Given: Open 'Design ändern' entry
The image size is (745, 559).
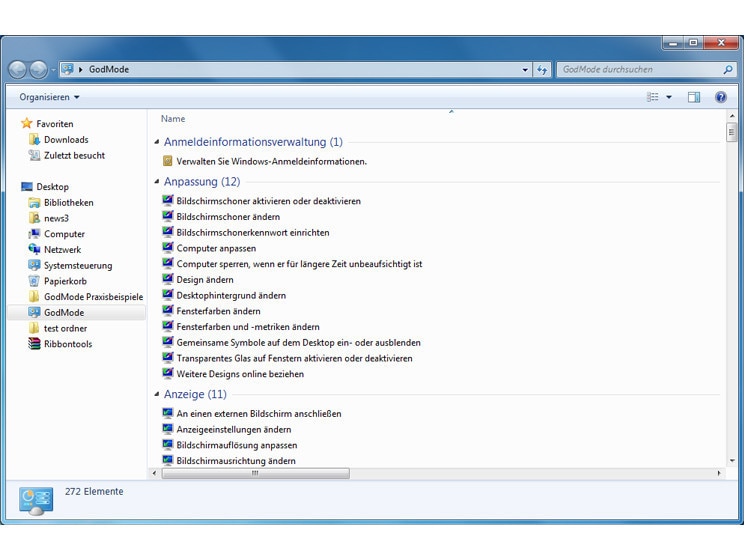Looking at the screenshot, I should coord(204,280).
